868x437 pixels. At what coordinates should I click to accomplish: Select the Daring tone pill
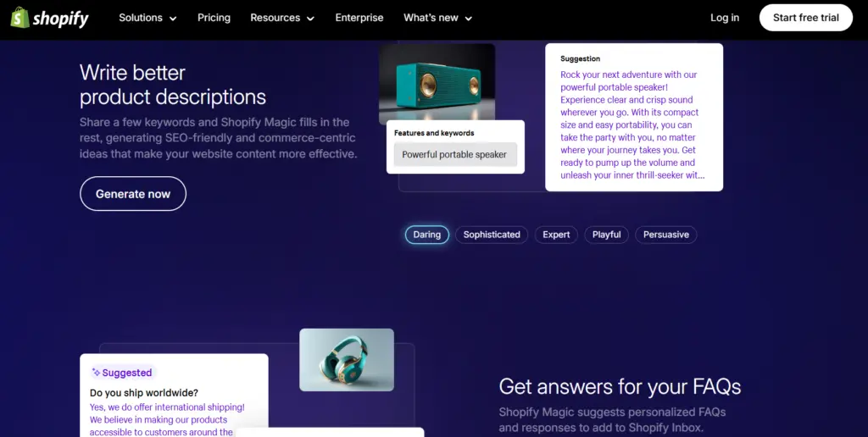tap(427, 235)
